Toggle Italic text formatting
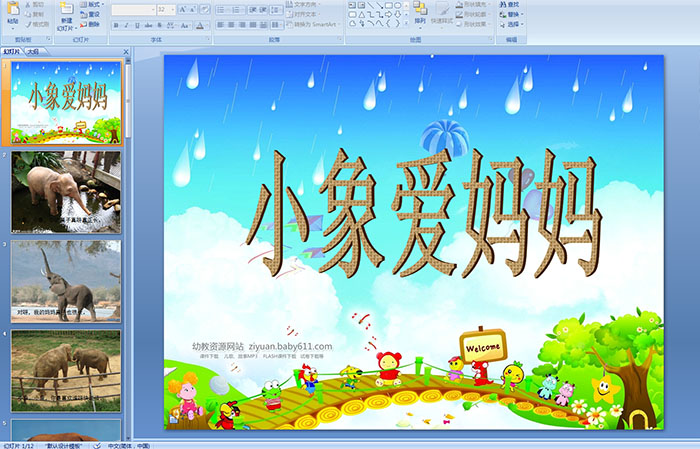This screenshot has width=700, height=449. [124, 25]
